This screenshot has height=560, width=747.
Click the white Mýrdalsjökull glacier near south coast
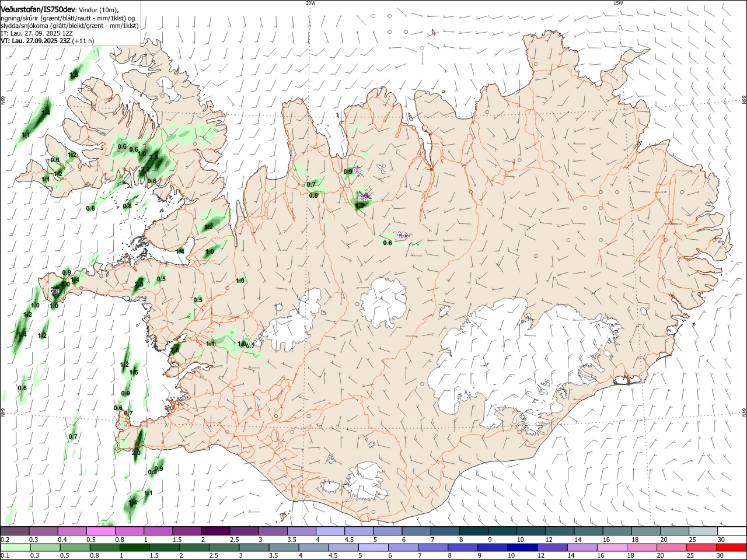click(x=366, y=482)
